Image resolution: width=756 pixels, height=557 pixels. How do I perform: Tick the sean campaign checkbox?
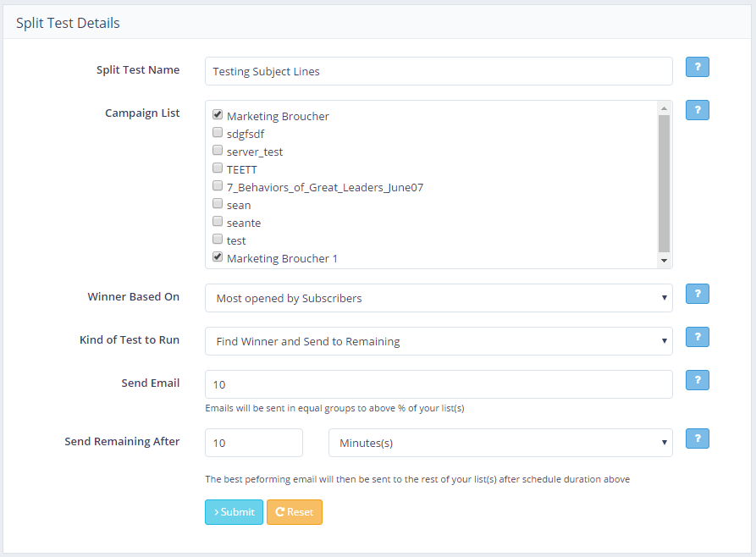pyautogui.click(x=218, y=204)
